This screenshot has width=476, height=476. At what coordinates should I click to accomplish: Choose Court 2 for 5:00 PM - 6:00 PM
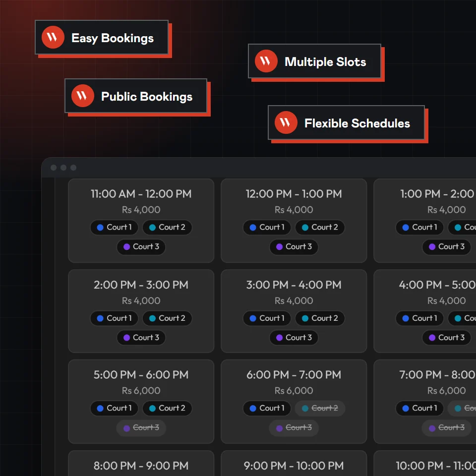pos(167,408)
